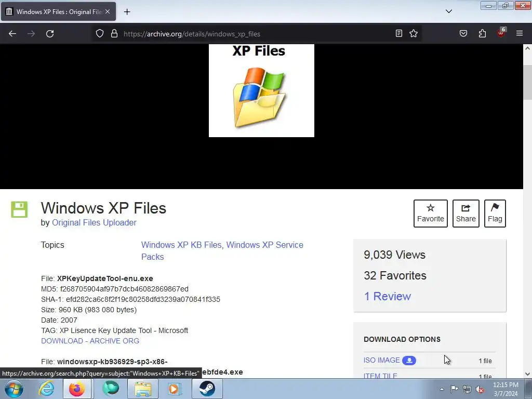Click the page scrollbar down arrow
The height and width of the screenshot is (399, 532).
pyautogui.click(x=528, y=374)
